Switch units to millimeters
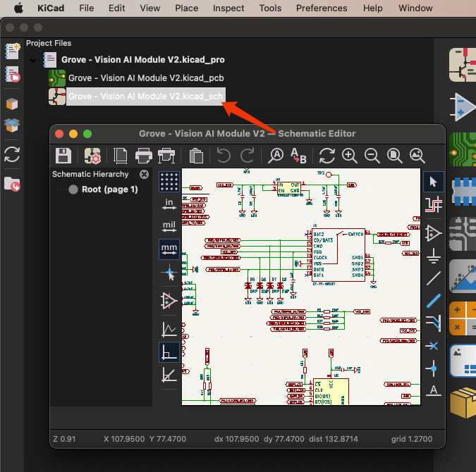The height and width of the screenshot is (472, 476). click(169, 249)
